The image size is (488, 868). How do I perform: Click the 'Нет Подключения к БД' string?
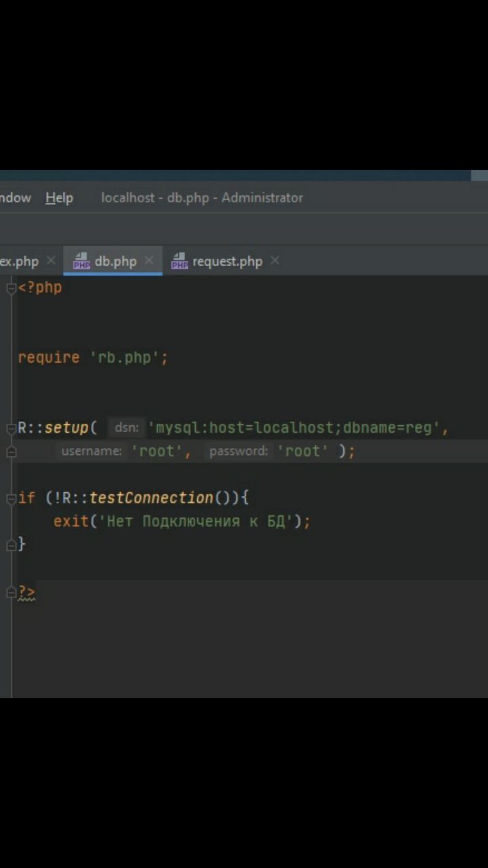tap(195, 521)
